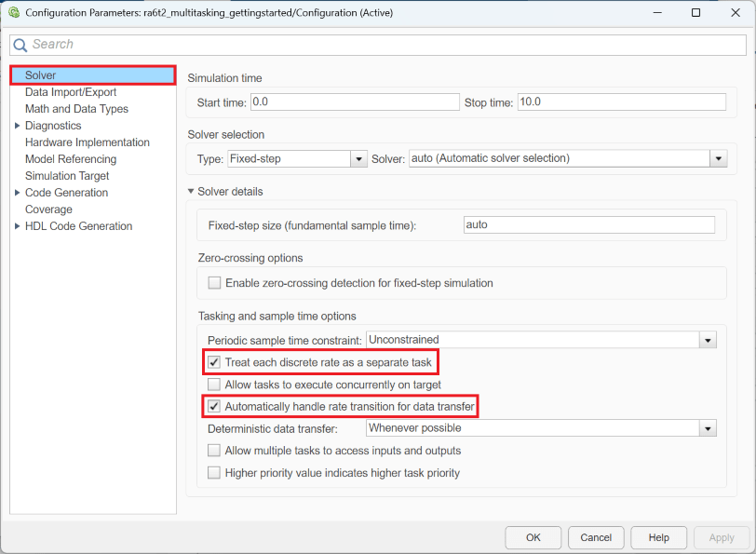This screenshot has width=756, height=554.
Task: Click the Help button
Action: (658, 537)
